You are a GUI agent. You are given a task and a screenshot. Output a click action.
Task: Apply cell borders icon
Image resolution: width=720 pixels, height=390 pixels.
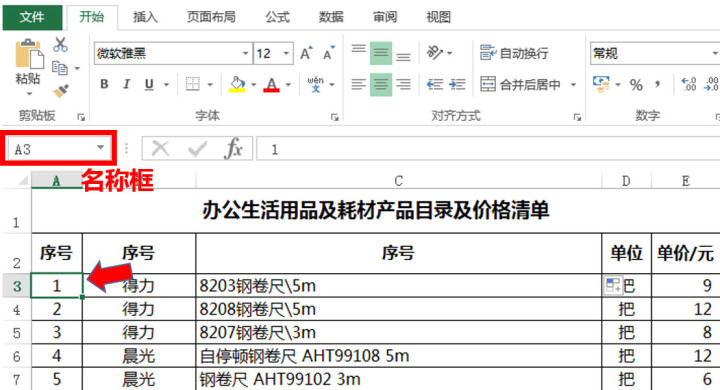tap(192, 84)
